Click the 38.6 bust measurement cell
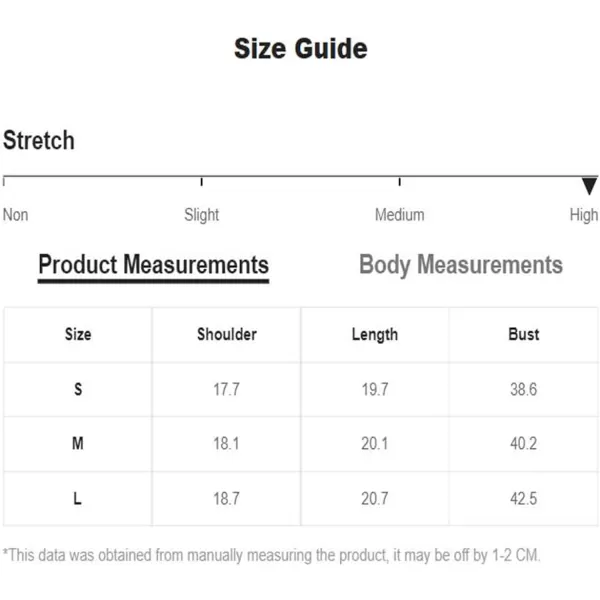The image size is (600, 600). (x=523, y=390)
